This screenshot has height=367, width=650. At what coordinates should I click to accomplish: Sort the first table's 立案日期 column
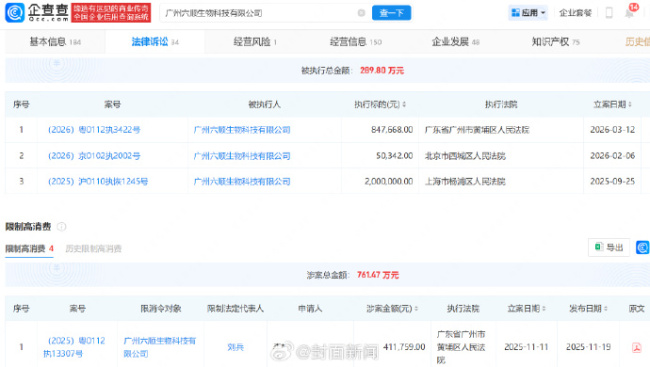pos(630,105)
